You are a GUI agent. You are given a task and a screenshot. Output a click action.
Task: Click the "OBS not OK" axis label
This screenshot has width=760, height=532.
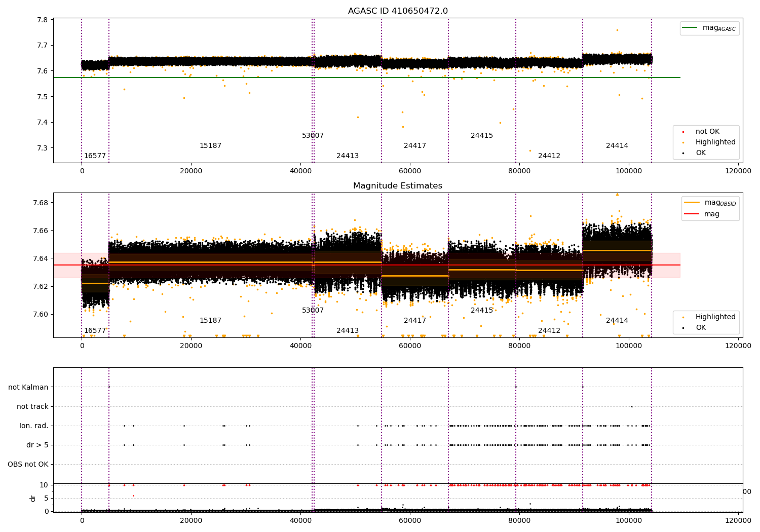click(x=28, y=465)
